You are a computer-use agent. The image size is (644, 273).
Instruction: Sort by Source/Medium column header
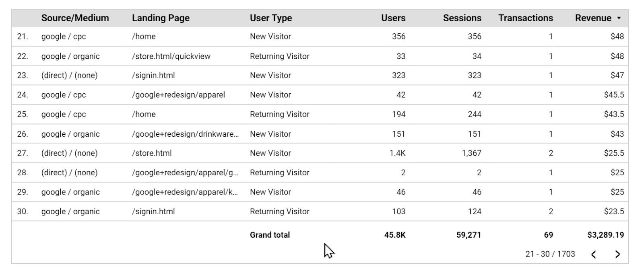pos(75,18)
